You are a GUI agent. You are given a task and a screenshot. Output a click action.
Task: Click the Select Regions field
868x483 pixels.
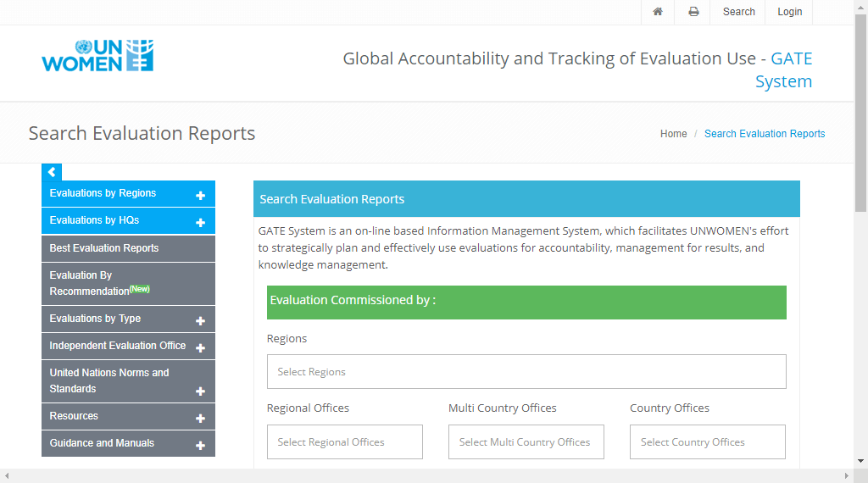pos(526,372)
